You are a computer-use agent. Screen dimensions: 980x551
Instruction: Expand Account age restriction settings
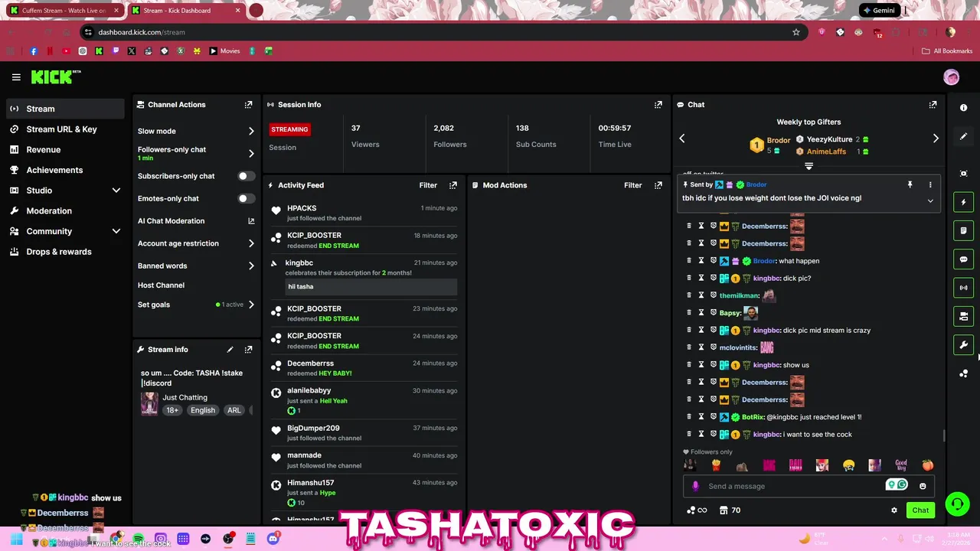pos(251,243)
